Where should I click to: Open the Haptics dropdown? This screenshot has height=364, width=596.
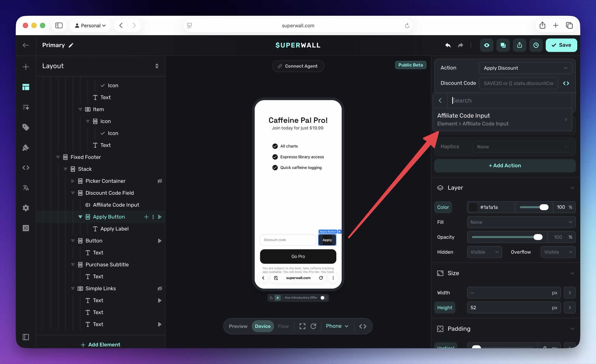pyautogui.click(x=522, y=147)
